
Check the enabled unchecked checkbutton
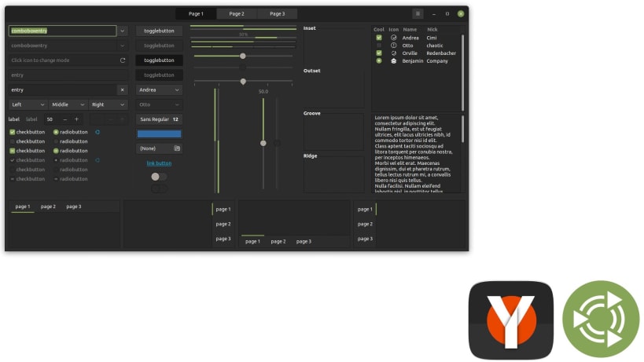(27, 141)
